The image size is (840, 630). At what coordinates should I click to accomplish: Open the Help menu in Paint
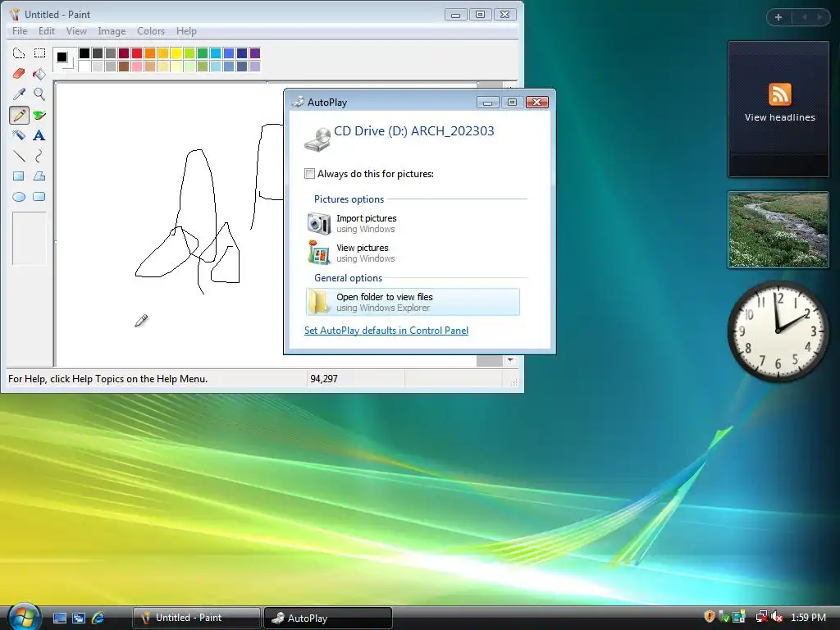(x=186, y=31)
